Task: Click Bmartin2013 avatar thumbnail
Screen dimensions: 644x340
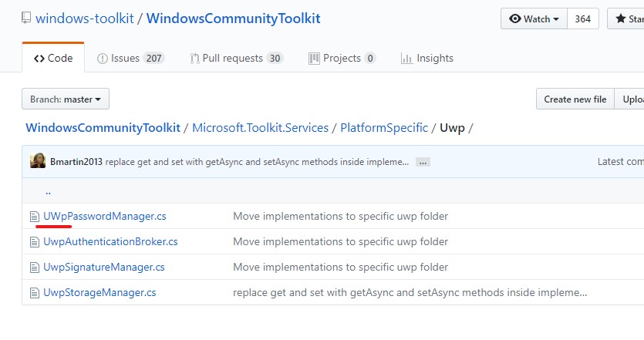Action: (x=38, y=160)
